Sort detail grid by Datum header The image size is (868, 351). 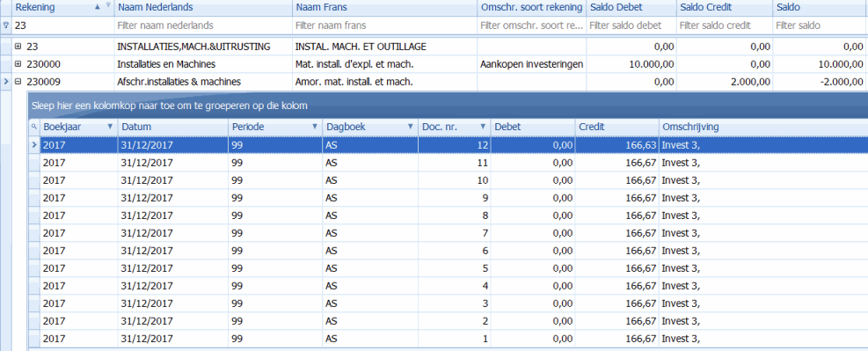[172, 127]
